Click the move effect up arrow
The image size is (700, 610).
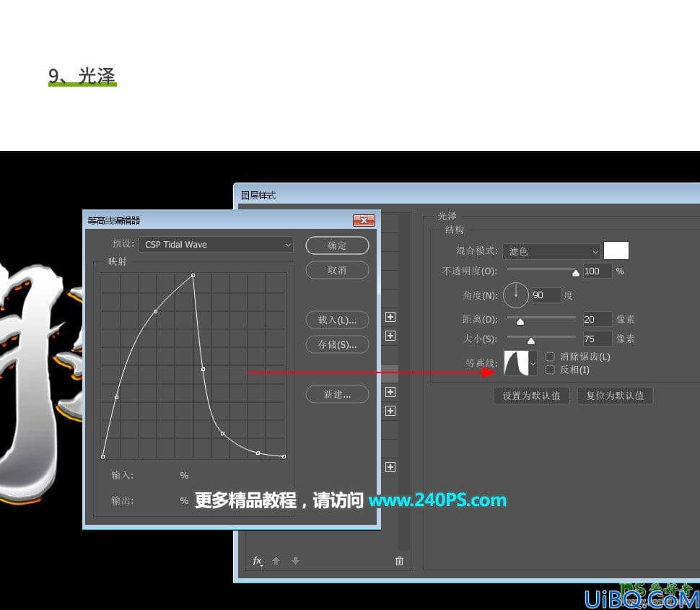[x=276, y=560]
